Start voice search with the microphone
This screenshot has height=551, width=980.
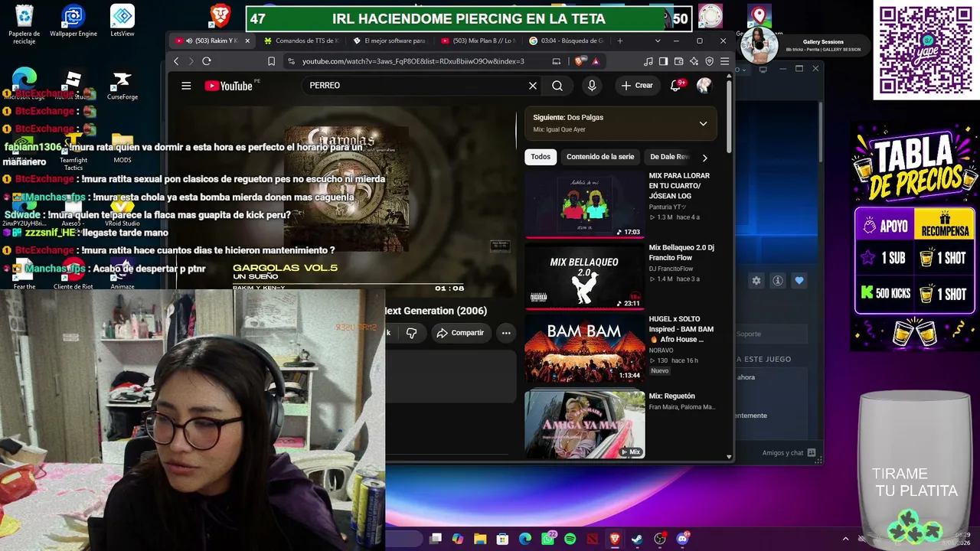click(592, 86)
